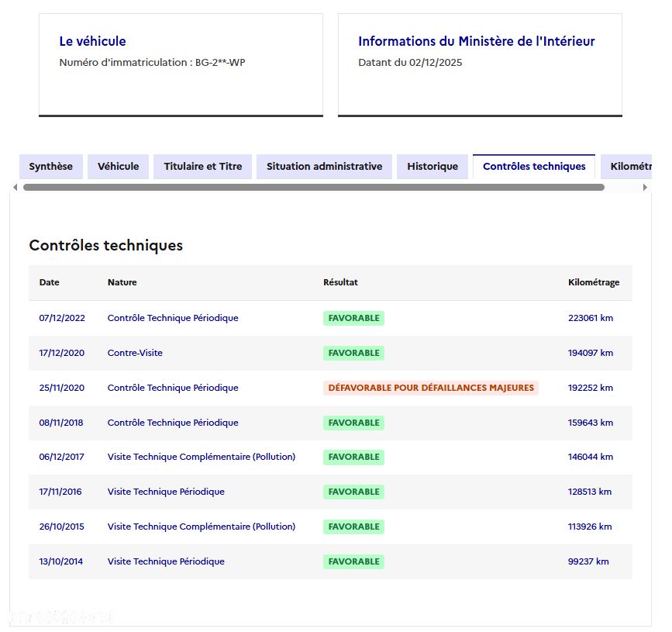
Task: Click the 223061 km value
Action: (591, 318)
